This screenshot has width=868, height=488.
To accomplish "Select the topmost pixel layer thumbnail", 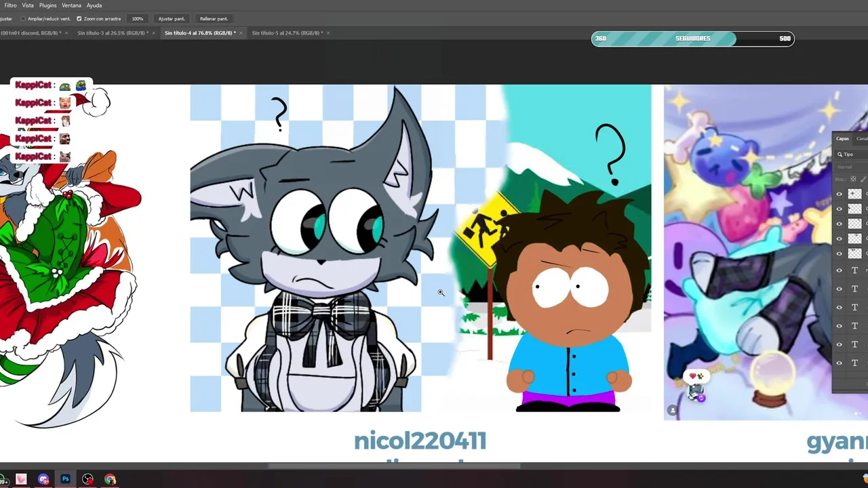I will coord(854,194).
